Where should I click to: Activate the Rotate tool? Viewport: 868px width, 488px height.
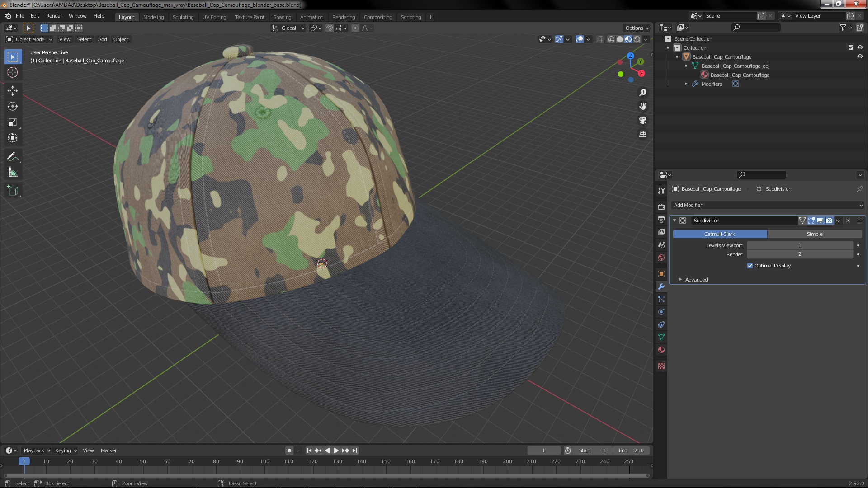[x=13, y=106]
